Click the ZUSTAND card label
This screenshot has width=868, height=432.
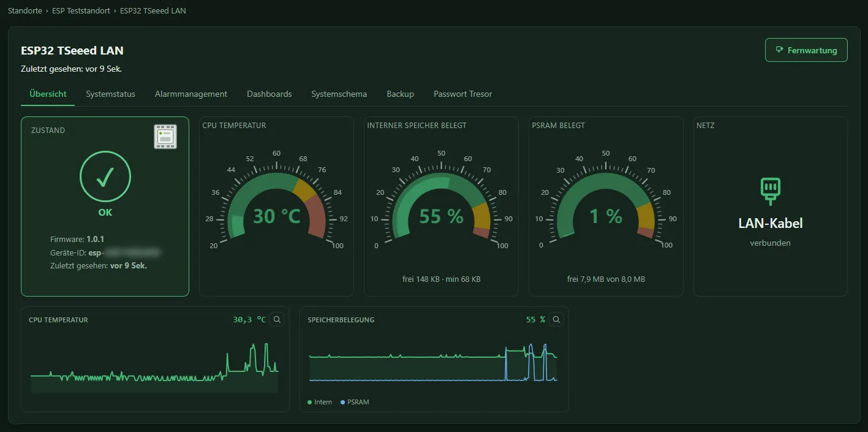(x=48, y=131)
